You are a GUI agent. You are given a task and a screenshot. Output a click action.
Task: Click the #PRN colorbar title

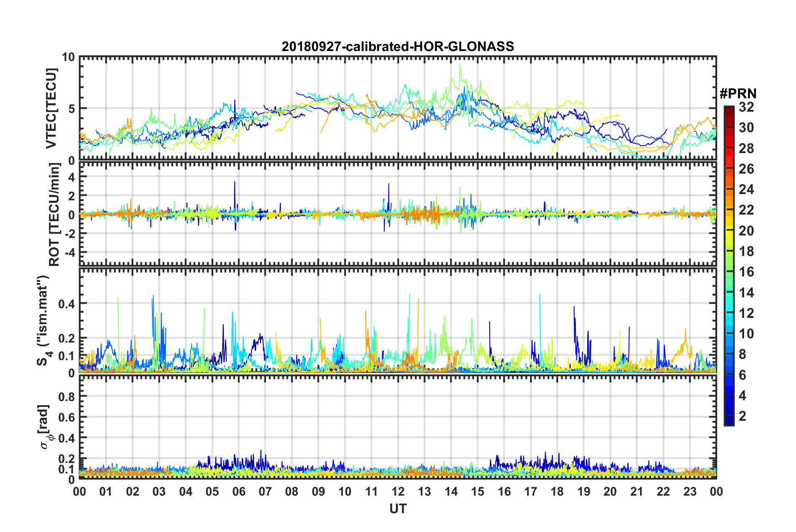(738, 93)
